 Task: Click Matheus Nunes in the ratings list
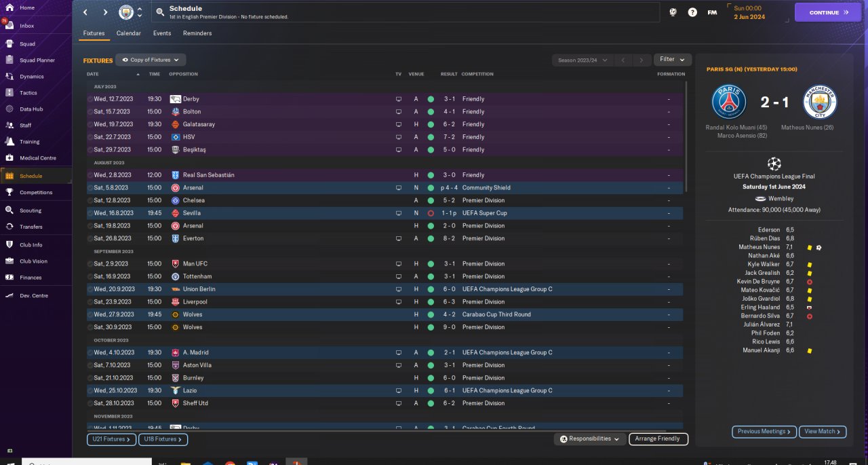tap(759, 247)
